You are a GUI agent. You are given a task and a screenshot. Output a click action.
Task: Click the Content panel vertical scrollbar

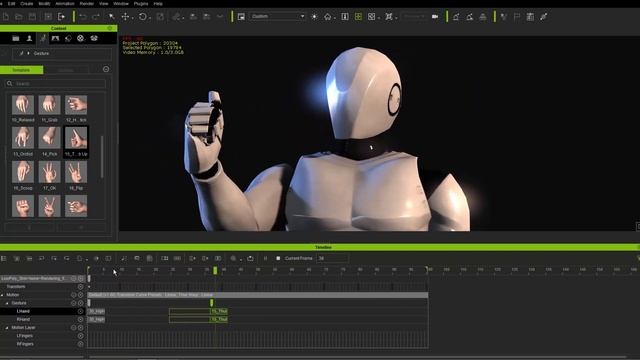[102, 157]
